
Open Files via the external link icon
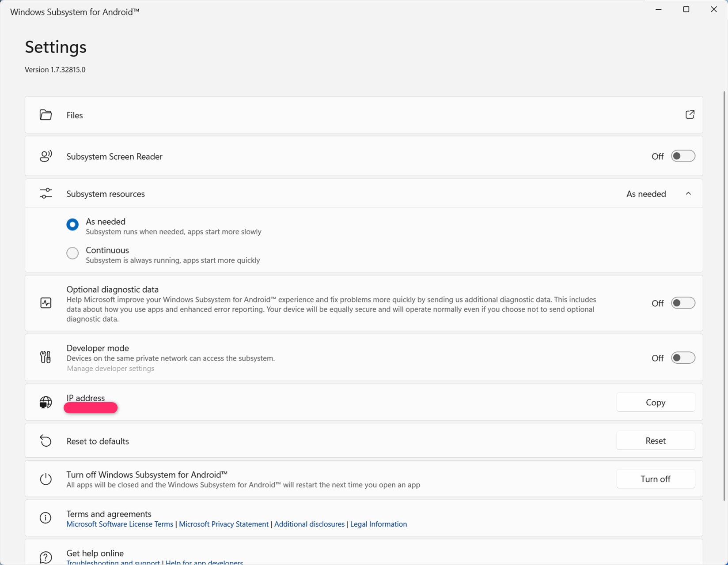690,115
